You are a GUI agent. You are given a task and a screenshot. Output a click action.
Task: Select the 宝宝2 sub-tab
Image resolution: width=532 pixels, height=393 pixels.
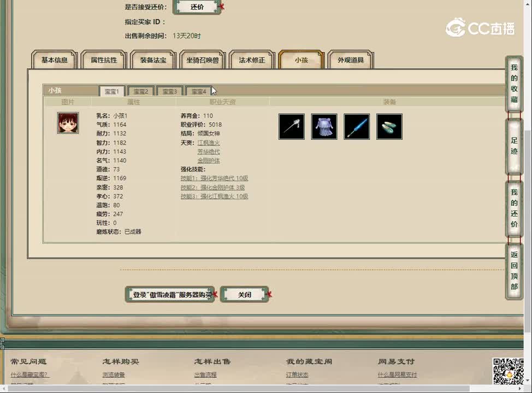(x=141, y=91)
